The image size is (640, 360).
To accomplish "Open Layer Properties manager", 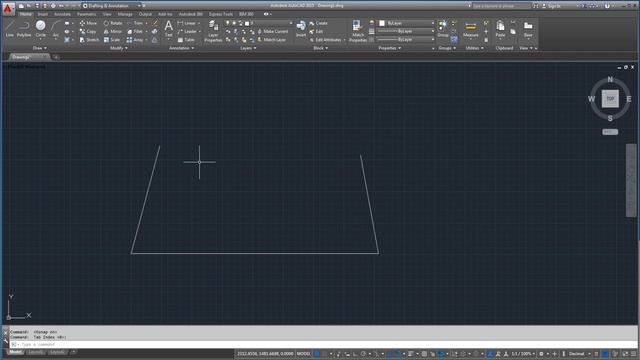I will [x=213, y=31].
